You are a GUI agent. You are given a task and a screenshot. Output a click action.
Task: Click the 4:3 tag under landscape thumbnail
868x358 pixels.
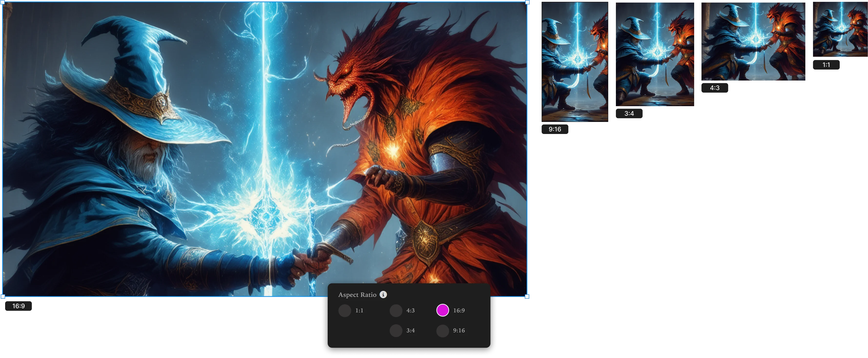point(714,88)
